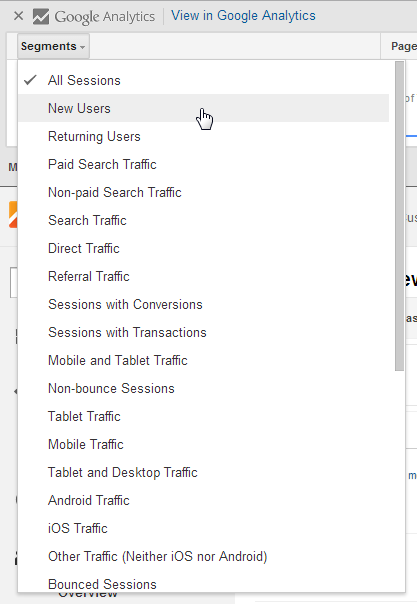The image size is (417, 604).
Task: Click the segments list vertical scrollbar
Action: tap(399, 216)
